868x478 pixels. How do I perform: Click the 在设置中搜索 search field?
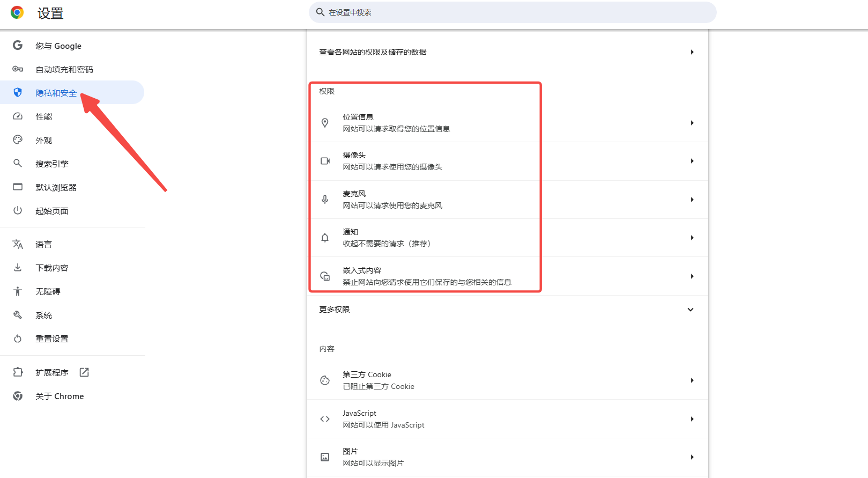[x=512, y=12]
